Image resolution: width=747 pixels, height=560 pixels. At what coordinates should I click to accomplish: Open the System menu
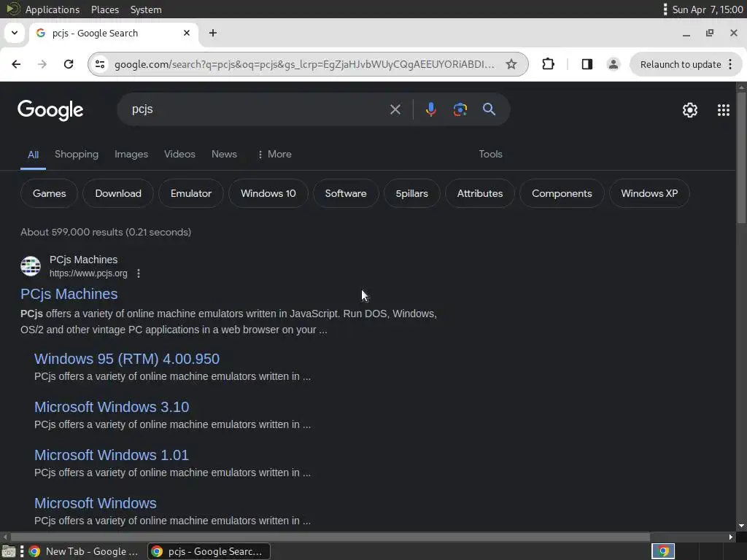point(146,9)
